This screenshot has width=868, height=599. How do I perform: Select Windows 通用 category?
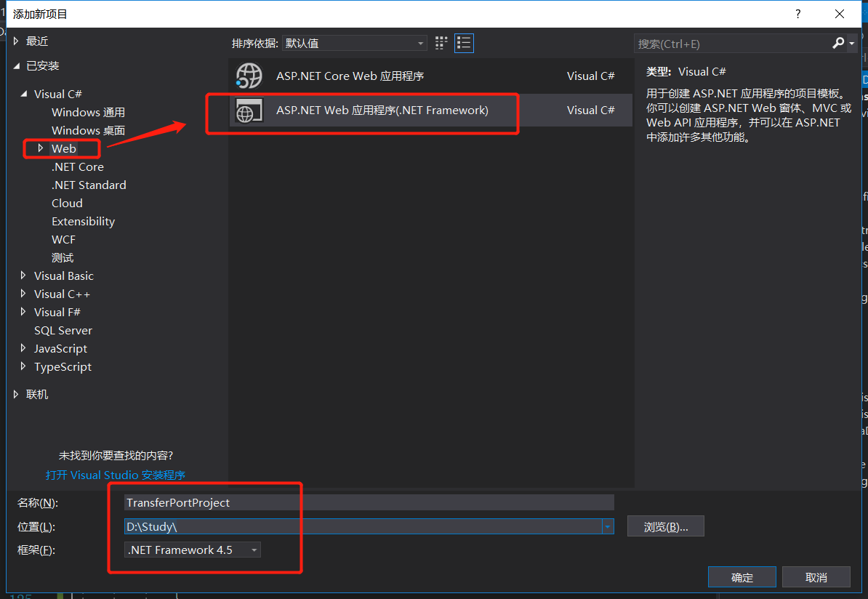point(88,113)
